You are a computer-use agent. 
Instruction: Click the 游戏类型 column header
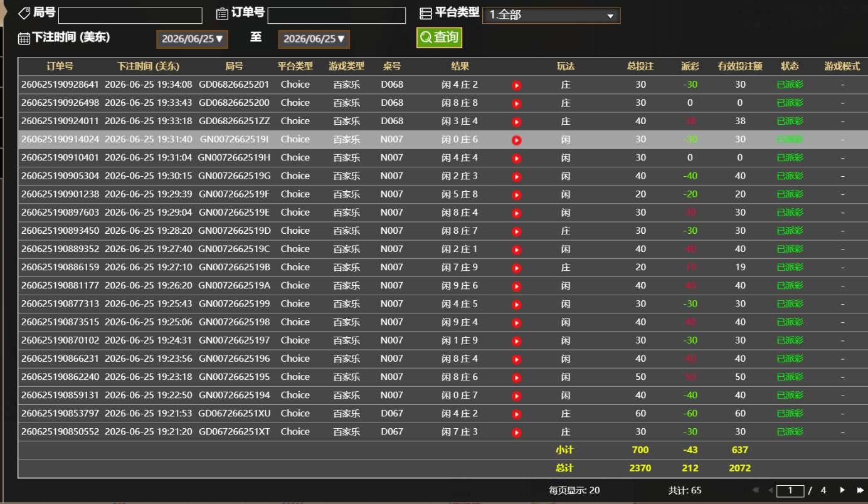point(346,66)
